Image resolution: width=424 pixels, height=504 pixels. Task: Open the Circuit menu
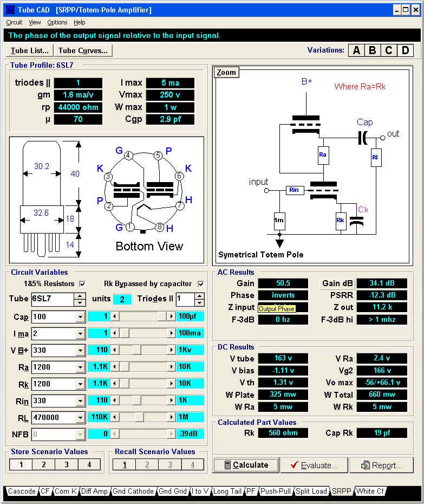(14, 22)
